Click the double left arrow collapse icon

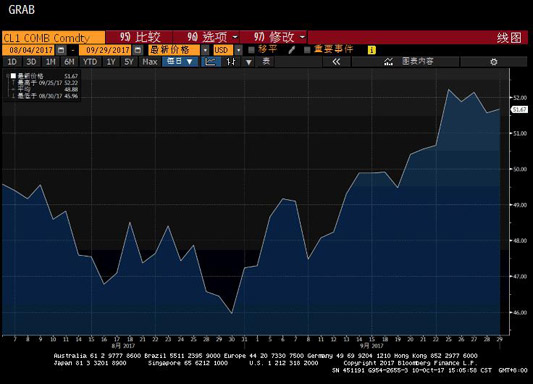coord(336,62)
